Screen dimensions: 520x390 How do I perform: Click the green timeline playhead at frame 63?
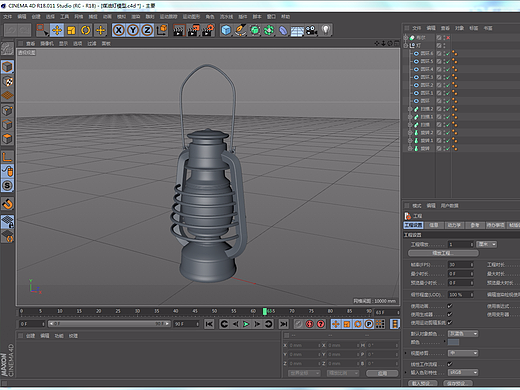(265, 311)
